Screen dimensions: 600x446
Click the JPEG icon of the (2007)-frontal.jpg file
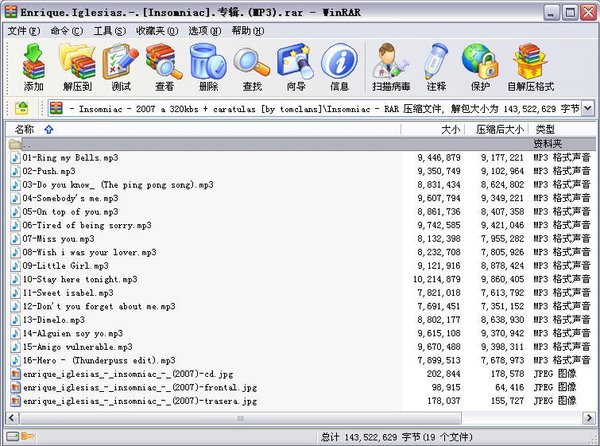pos(15,387)
